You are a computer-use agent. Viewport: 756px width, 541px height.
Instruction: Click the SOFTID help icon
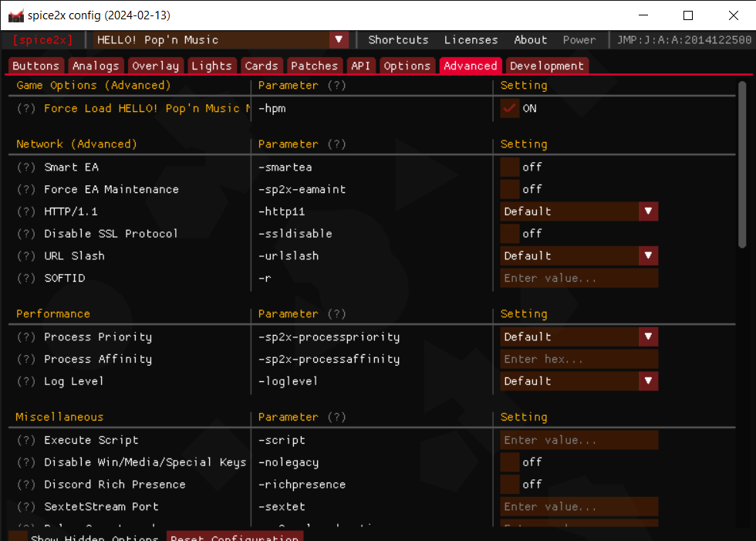[x=25, y=278]
